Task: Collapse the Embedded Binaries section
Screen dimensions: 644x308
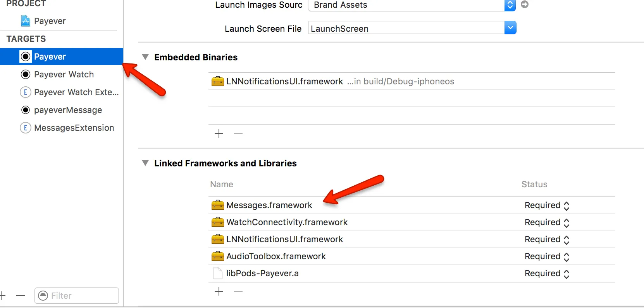Action: click(145, 57)
